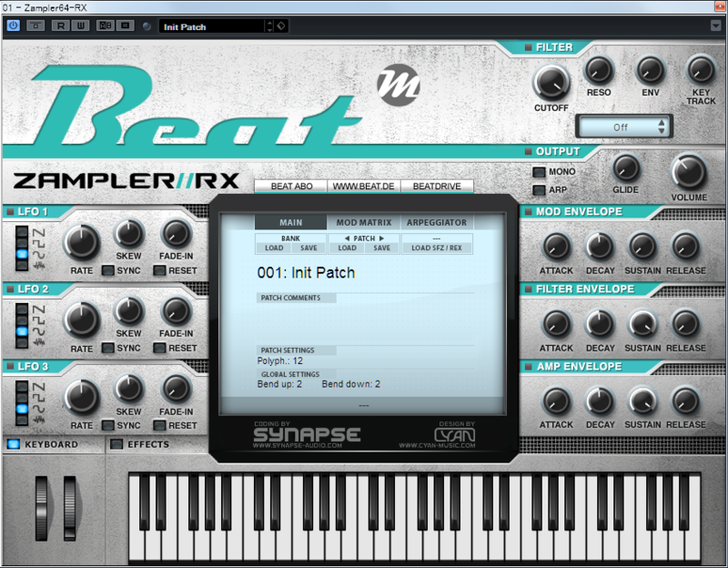Toggle LFO 2 RESET
The width and height of the screenshot is (728, 568).
coord(159,348)
